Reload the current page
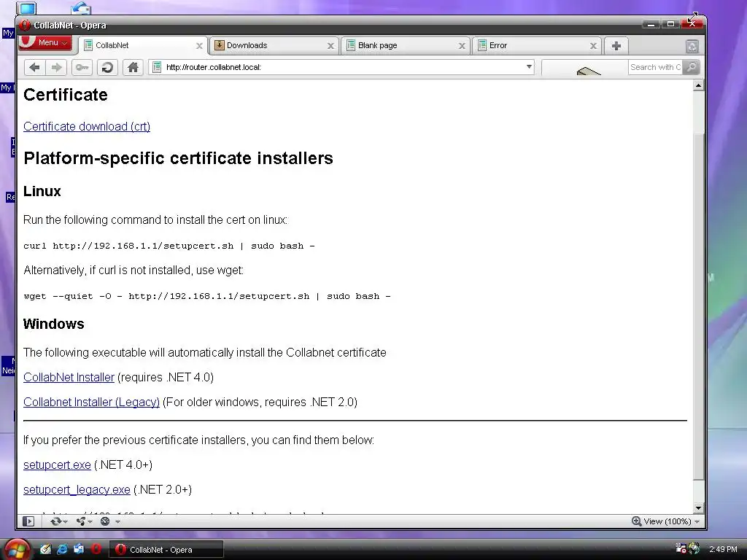747x560 pixels. [108, 68]
